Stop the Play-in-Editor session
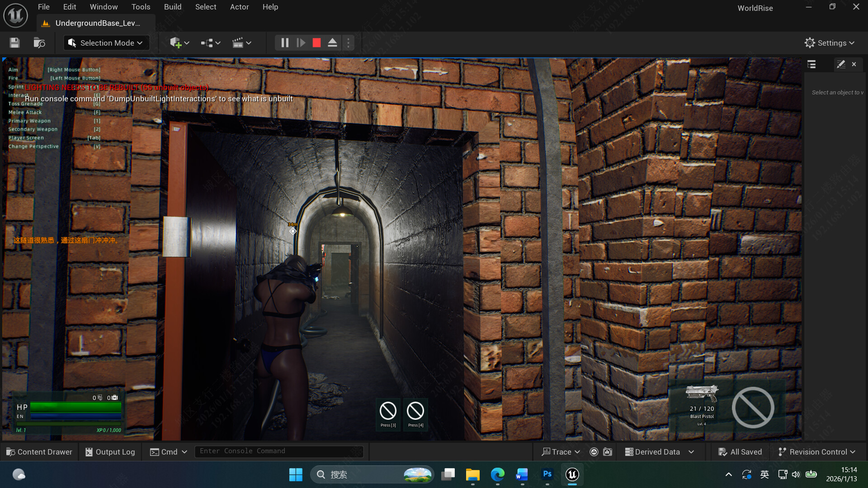Image resolution: width=868 pixels, height=488 pixels. click(316, 42)
